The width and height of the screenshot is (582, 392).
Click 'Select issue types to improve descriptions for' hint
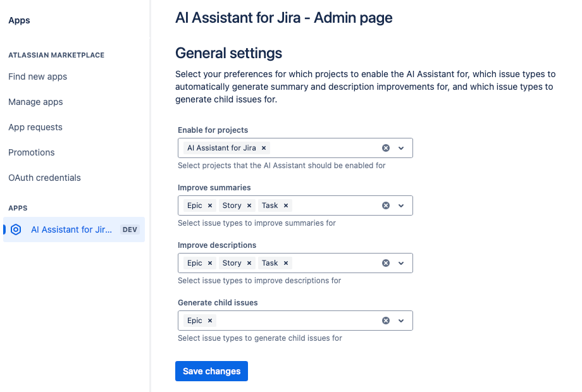[x=259, y=280]
